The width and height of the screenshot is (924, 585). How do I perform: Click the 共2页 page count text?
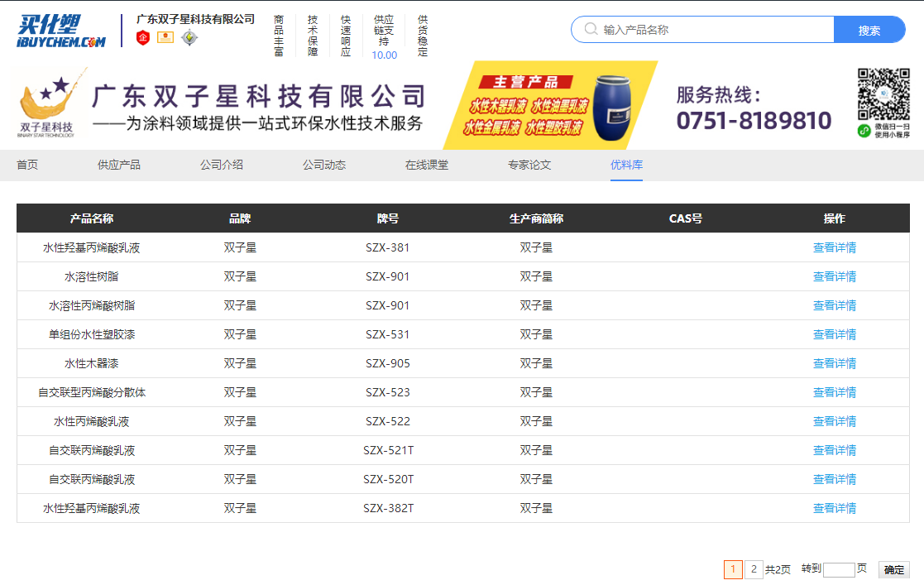coord(778,569)
